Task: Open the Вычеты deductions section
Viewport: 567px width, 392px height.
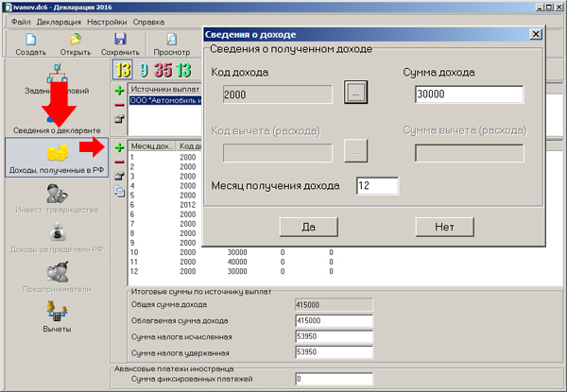Action: [57, 316]
